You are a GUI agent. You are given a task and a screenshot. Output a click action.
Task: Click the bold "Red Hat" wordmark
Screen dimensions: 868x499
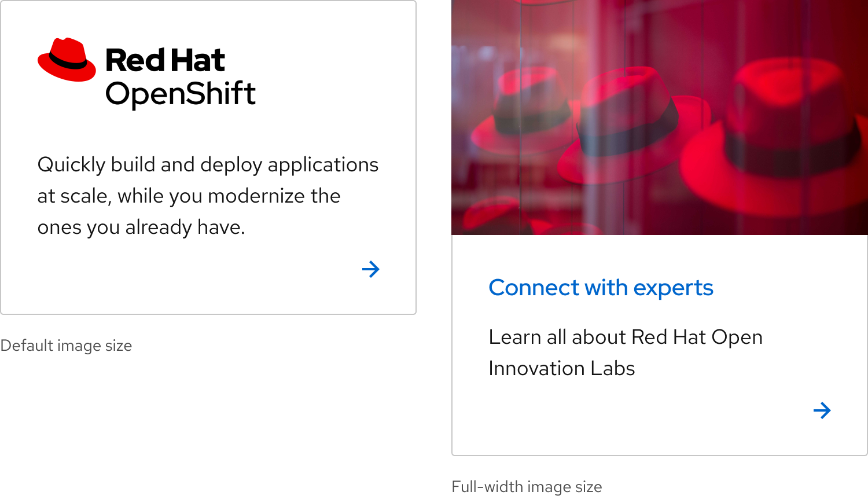[165, 60]
